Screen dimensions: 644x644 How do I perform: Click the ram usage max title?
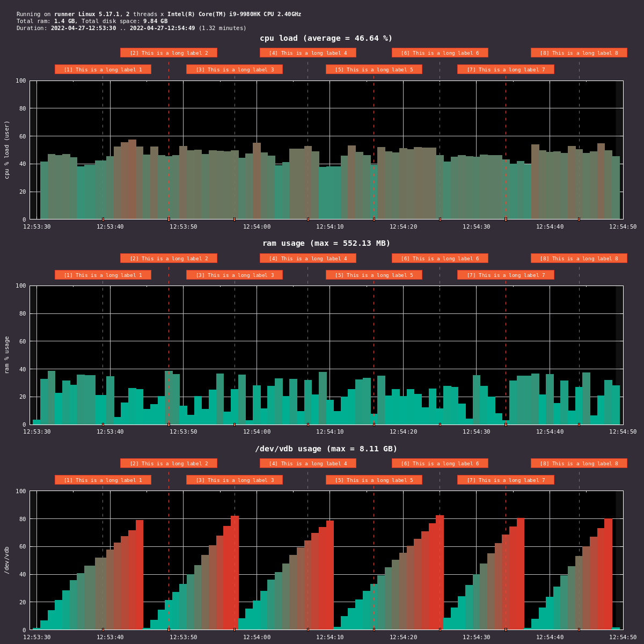pos(326,243)
